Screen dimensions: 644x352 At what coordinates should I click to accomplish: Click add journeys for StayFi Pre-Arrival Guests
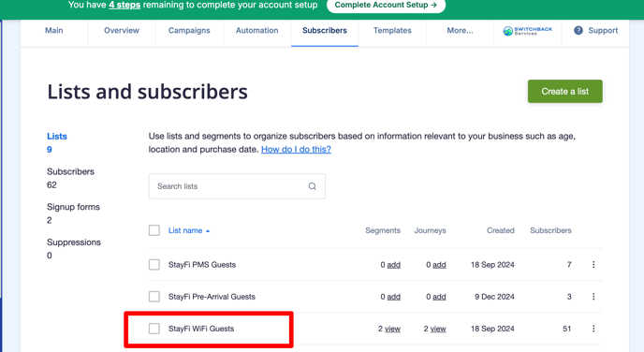[439, 297]
